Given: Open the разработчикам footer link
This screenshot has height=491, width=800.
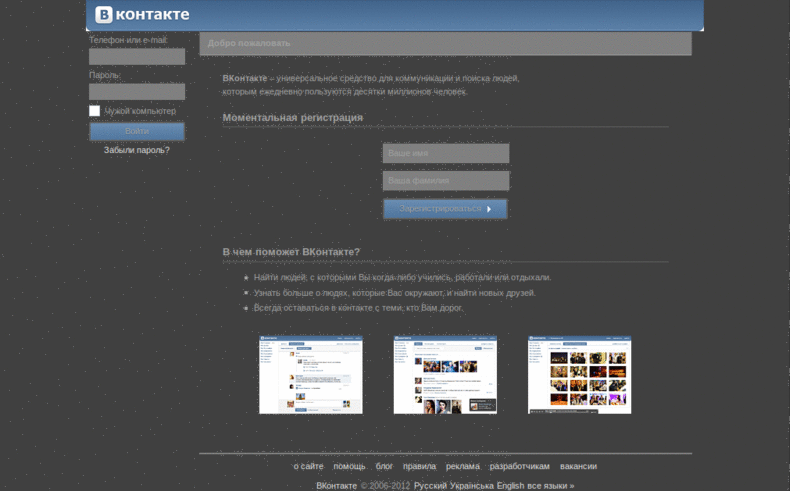Looking at the screenshot, I should 519,466.
